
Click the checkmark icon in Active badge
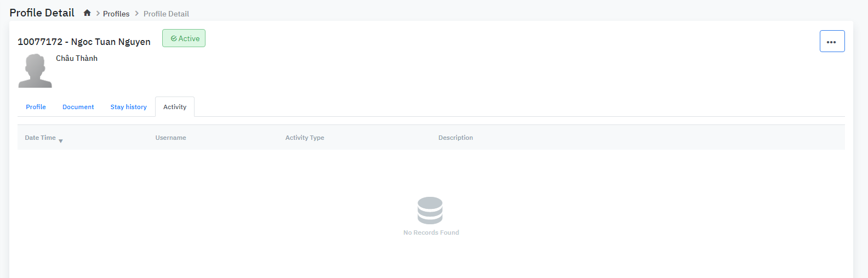174,39
